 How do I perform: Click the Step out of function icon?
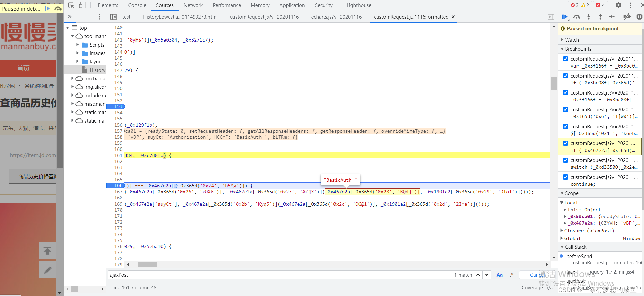pos(600,17)
